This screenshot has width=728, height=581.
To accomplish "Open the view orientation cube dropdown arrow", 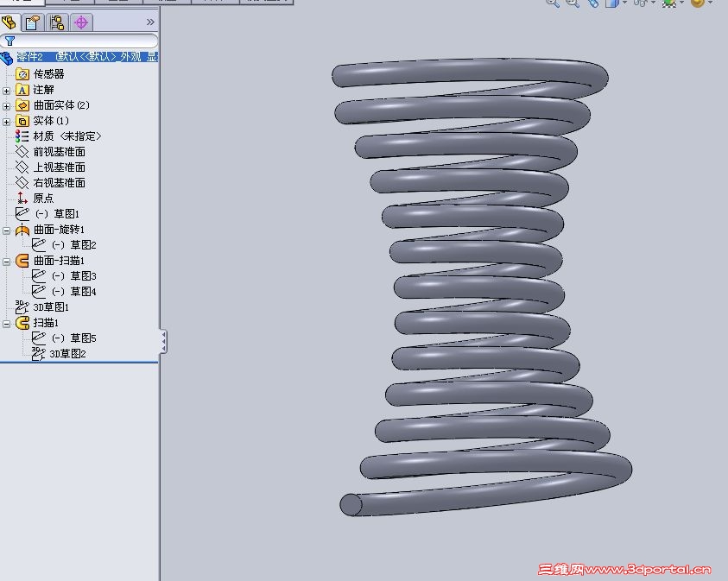I will [624, 3].
